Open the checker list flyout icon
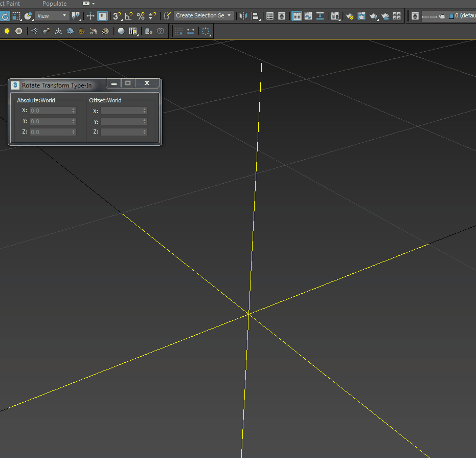 pos(133,31)
